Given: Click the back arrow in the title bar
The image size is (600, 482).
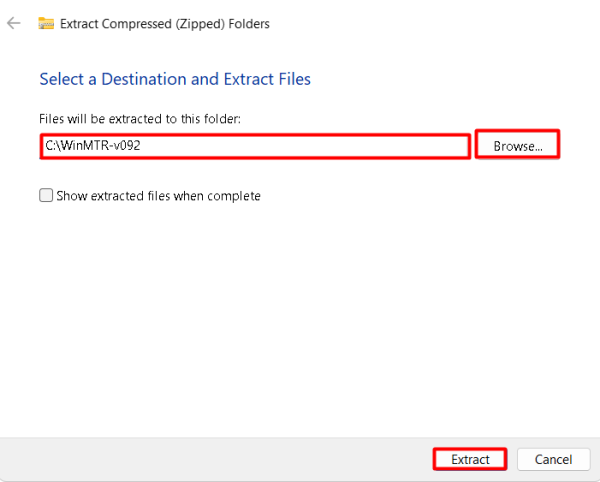Looking at the screenshot, I should (14, 23).
